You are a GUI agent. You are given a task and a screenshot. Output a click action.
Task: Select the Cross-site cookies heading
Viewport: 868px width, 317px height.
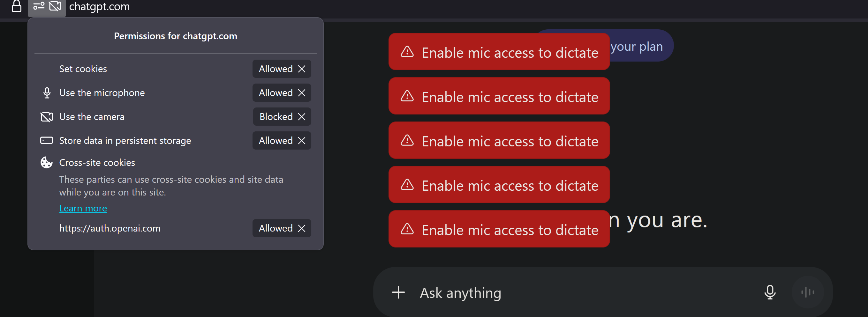(97, 163)
